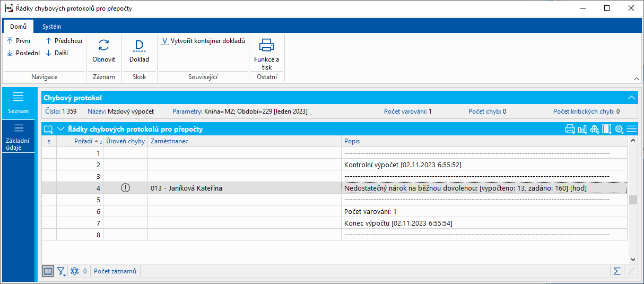The height and width of the screenshot is (284, 644).
Task: Open Funkce a tisk printer icon
Action: click(266, 45)
